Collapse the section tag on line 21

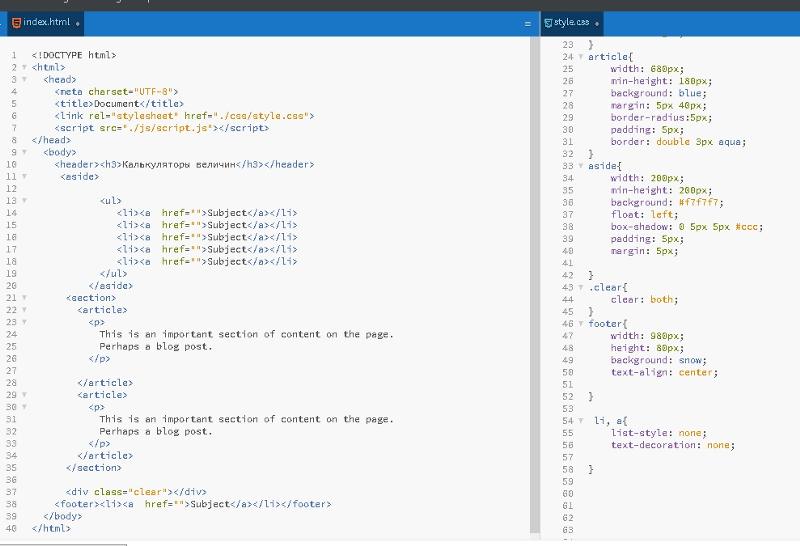point(24,297)
